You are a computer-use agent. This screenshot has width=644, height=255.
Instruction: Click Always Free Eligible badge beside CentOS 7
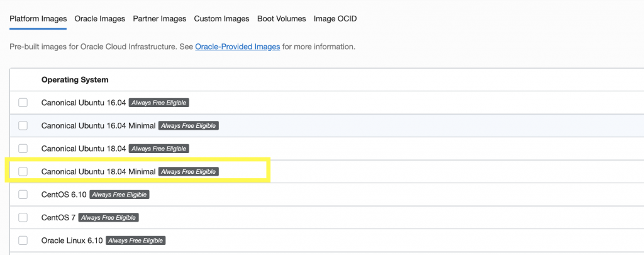[108, 218]
